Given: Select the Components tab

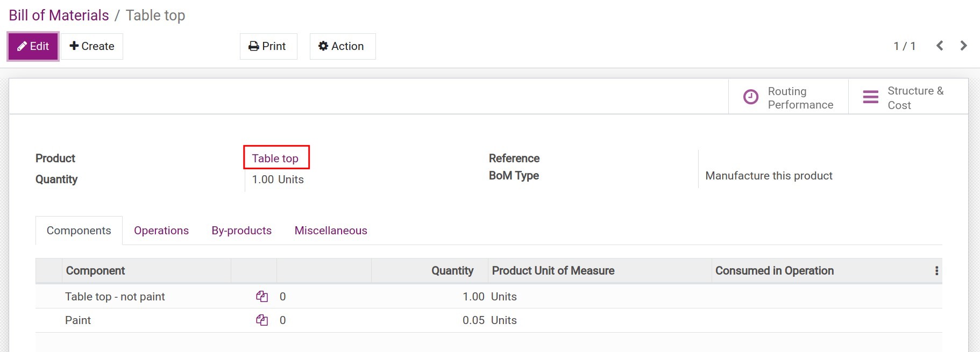Looking at the screenshot, I should pyautogui.click(x=79, y=231).
